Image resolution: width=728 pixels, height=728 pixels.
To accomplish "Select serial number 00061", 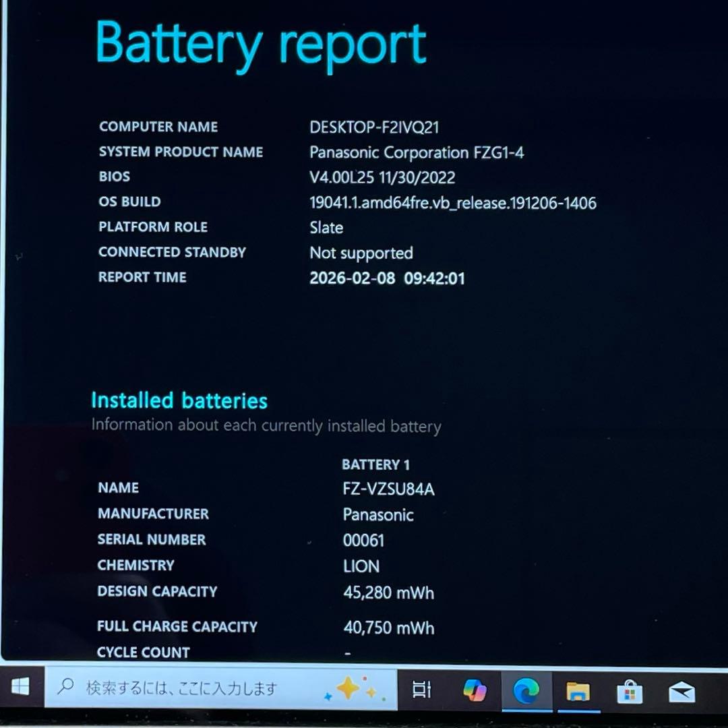I will (363, 541).
